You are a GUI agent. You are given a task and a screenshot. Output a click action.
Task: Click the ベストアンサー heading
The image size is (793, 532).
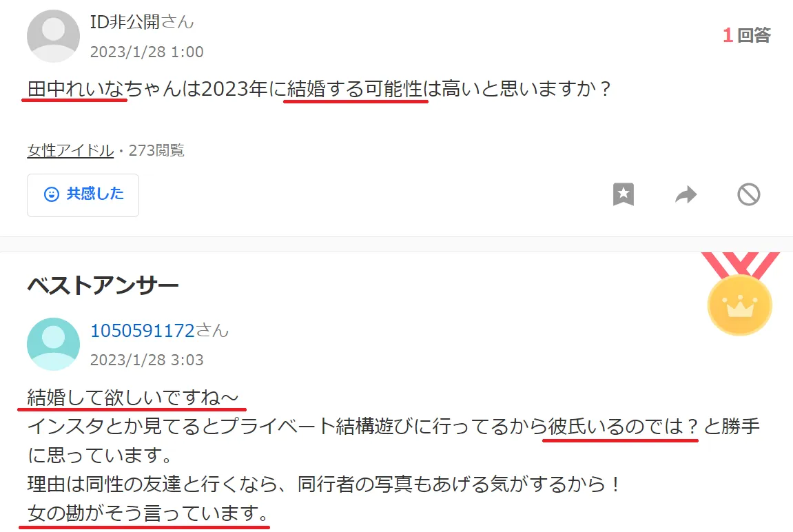(x=103, y=286)
